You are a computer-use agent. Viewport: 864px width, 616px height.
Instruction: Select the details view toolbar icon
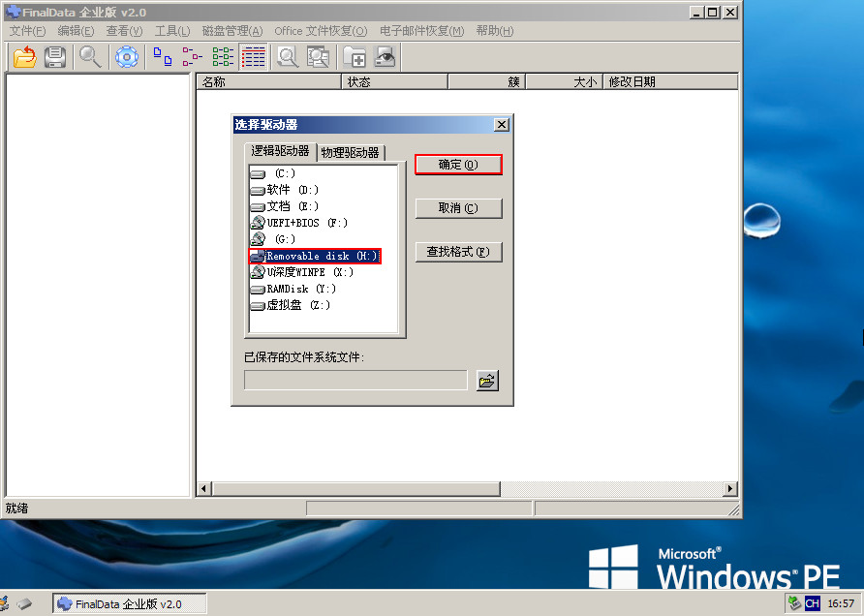pos(254,57)
